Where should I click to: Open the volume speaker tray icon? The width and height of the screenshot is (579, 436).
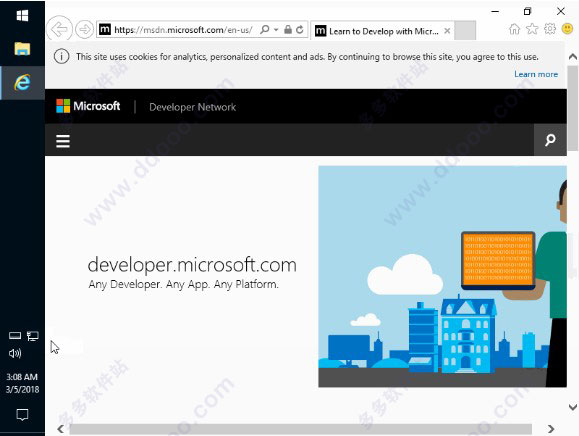click(15, 353)
